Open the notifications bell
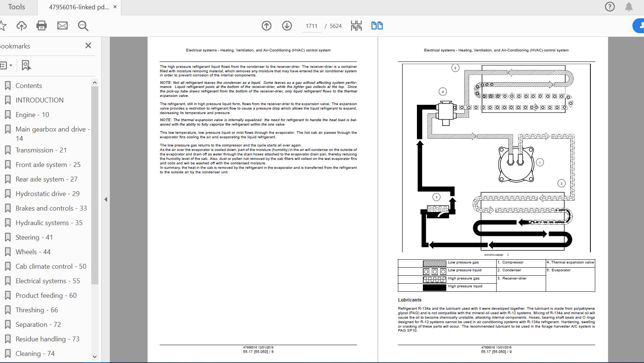 click(629, 7)
